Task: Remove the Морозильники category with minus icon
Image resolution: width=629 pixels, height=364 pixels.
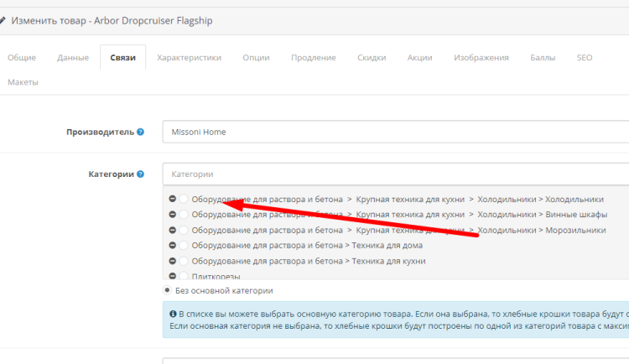Action: point(172,230)
